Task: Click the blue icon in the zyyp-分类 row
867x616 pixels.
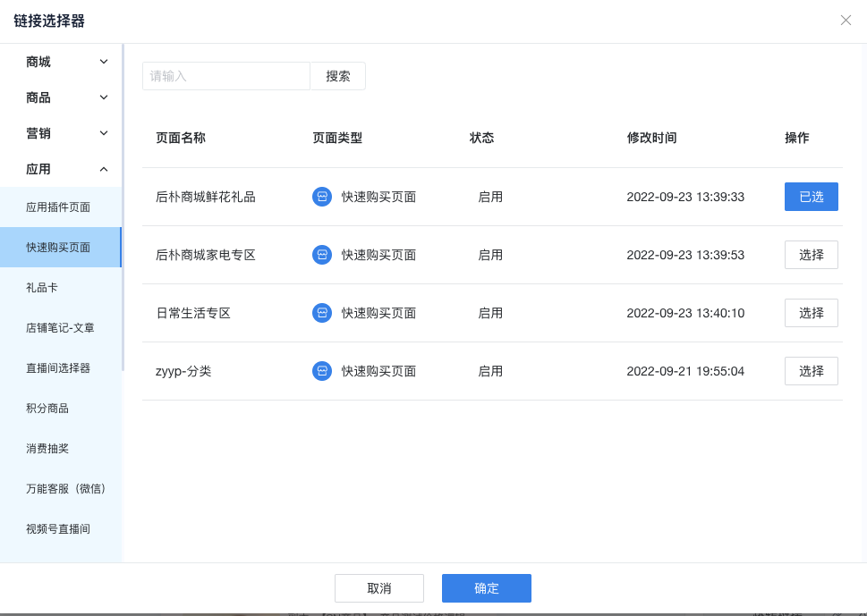Action: [322, 371]
